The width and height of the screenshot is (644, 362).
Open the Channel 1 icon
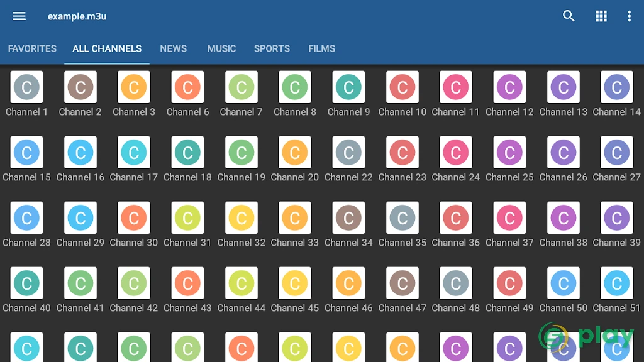pos(26,87)
